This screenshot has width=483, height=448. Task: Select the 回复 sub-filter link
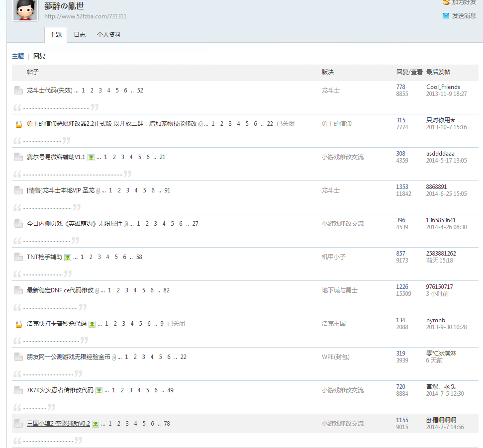click(x=39, y=56)
